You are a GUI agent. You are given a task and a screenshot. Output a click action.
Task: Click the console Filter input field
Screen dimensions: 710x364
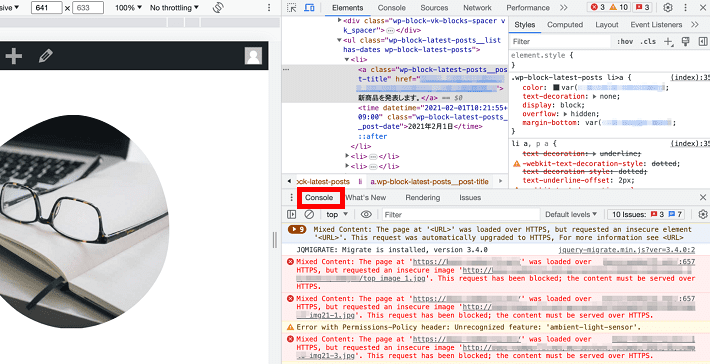(x=461, y=214)
